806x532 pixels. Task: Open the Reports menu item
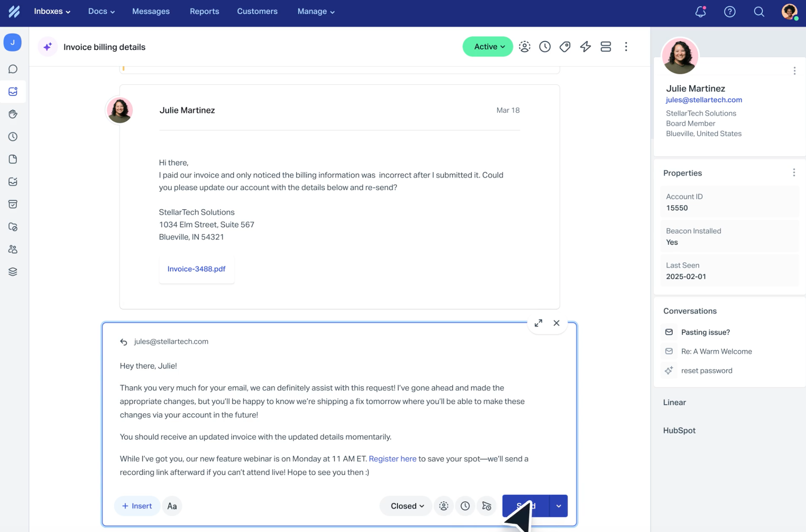tap(204, 11)
